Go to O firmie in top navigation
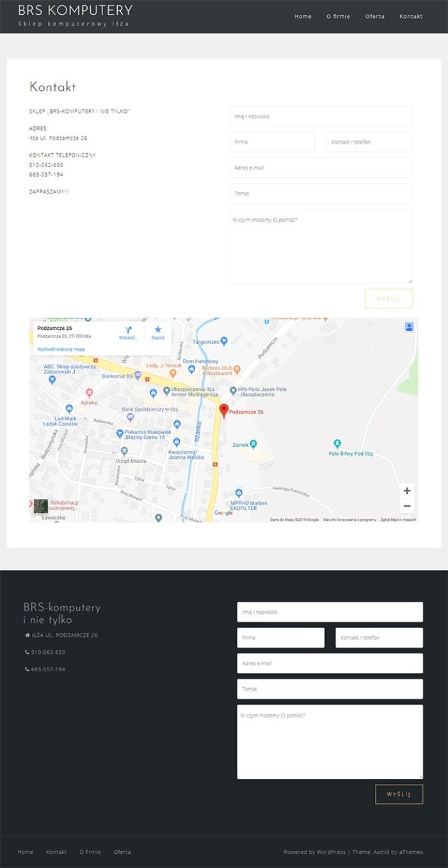Screen dimensions: 448x868 (x=338, y=17)
